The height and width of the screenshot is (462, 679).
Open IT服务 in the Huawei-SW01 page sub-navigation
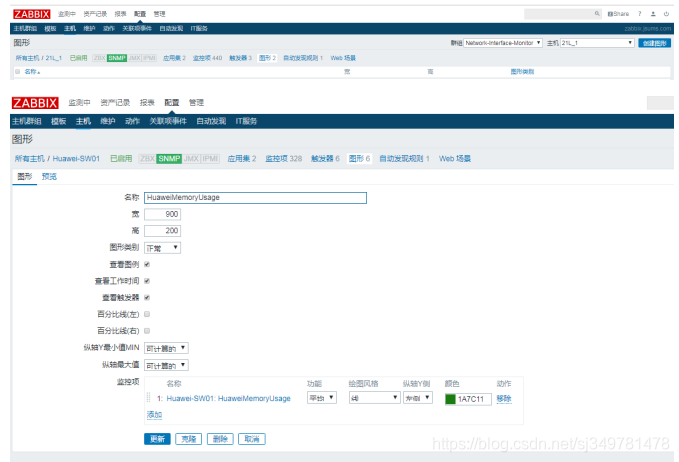coord(246,121)
